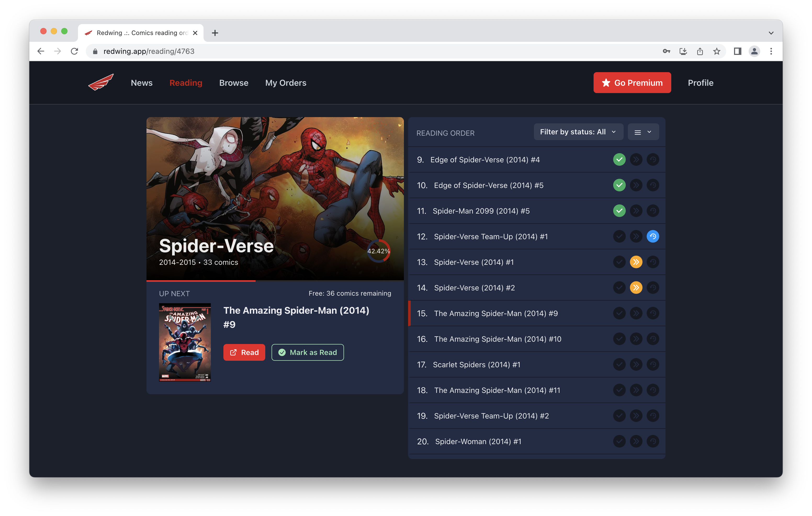Mark Edge of Spider-Verse #4 read later
This screenshot has width=812, height=516.
point(653,159)
